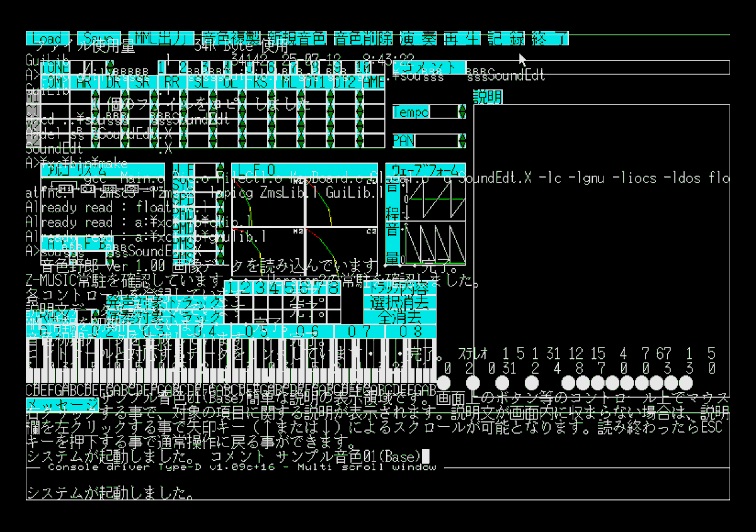Viewport: 756px width, 532px height.
Task: Click the 再生 playback button
Action: pyautogui.click(x=461, y=38)
